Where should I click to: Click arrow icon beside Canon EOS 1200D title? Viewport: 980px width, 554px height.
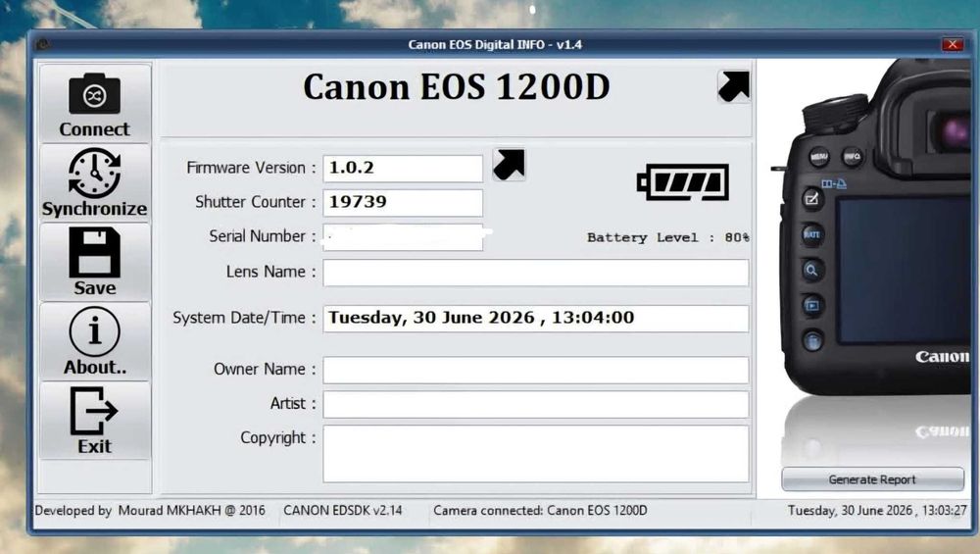[x=734, y=86]
